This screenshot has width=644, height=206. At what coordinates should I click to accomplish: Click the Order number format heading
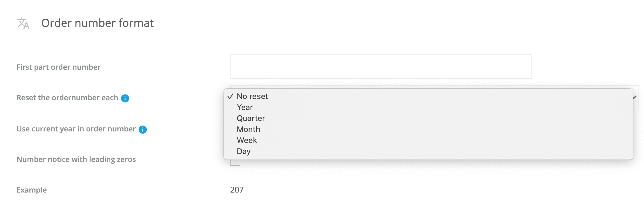(x=97, y=23)
